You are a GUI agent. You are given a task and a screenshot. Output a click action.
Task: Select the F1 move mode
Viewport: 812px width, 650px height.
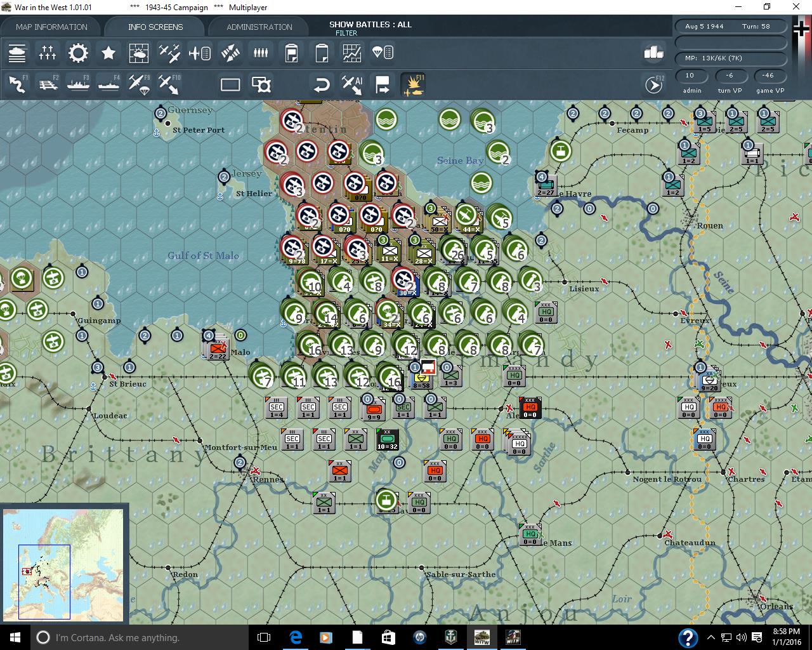click(x=17, y=84)
